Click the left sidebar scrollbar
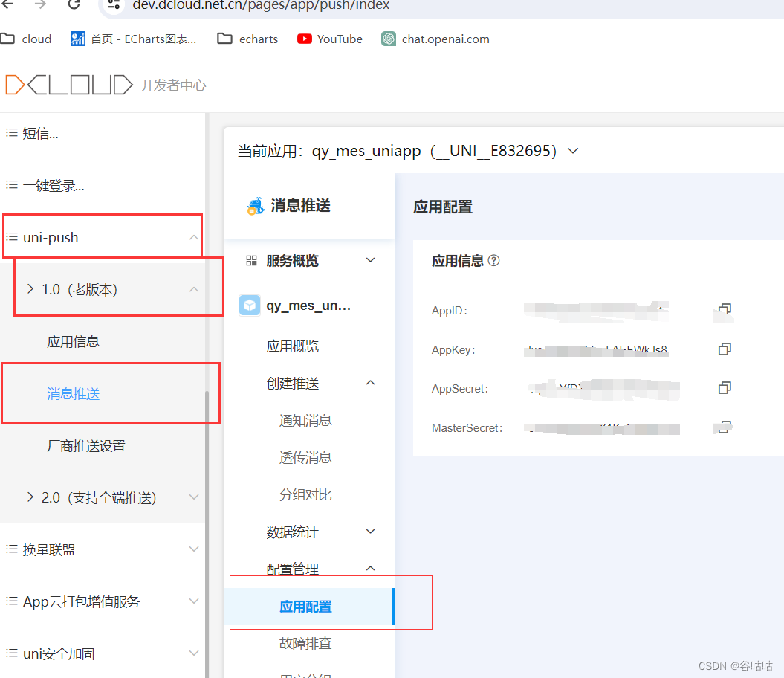Viewport: 784px width, 678px height. [207, 533]
